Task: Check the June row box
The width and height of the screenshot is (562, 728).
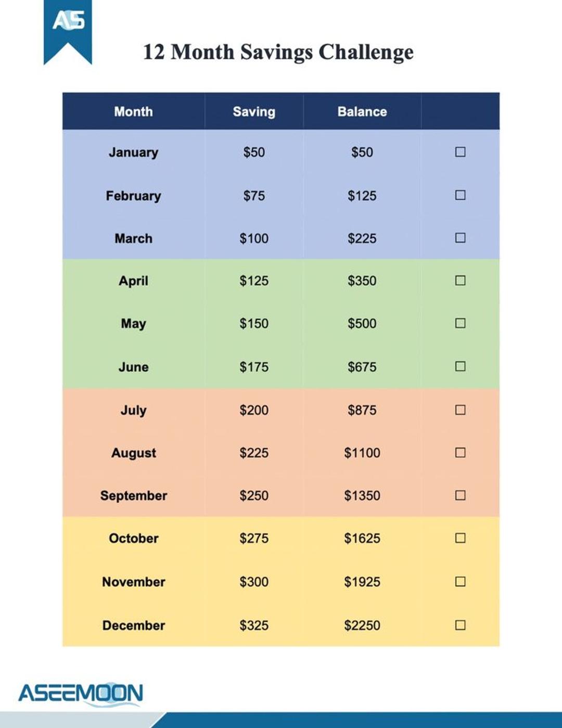Action: point(460,366)
